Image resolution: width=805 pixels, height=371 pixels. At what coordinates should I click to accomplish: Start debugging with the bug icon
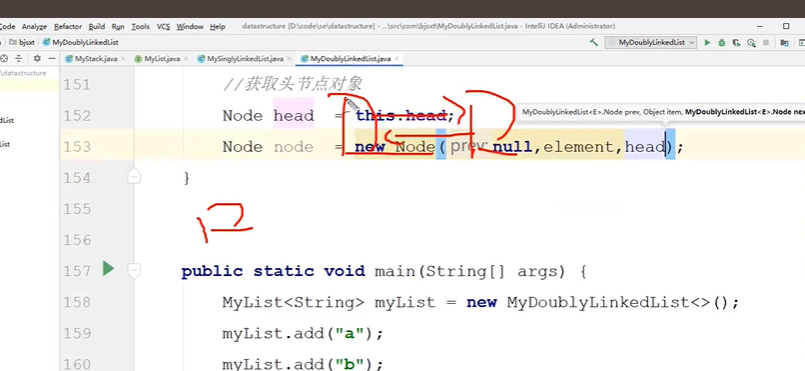(721, 43)
